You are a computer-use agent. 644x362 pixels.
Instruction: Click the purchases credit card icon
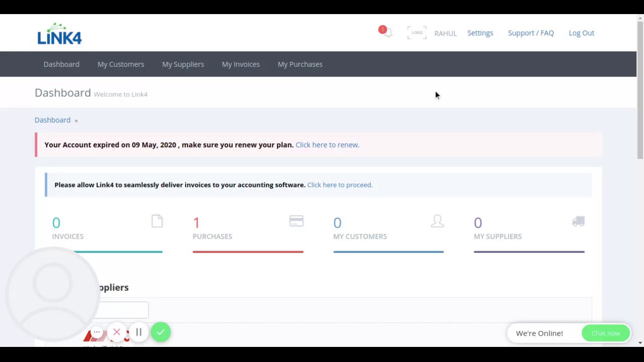pyautogui.click(x=296, y=221)
